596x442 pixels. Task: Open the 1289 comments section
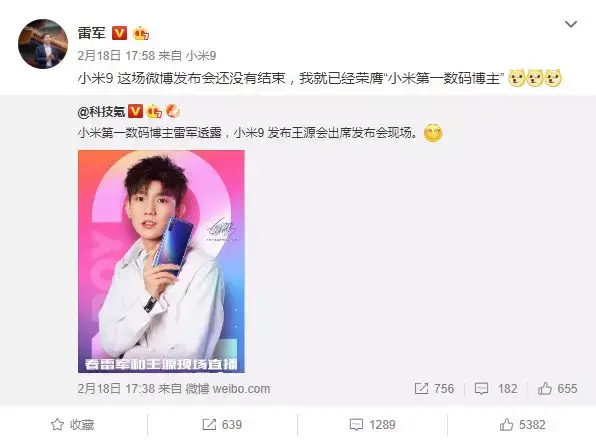pyautogui.click(x=372, y=425)
